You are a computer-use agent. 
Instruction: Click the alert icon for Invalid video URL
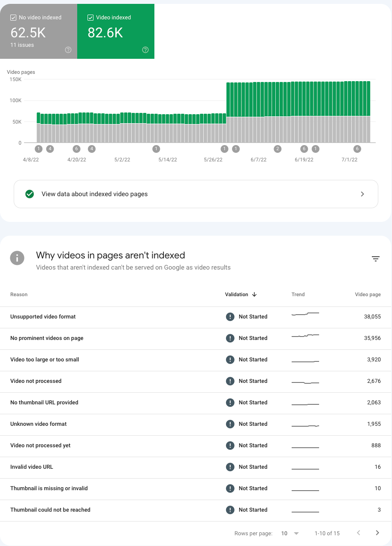230,467
